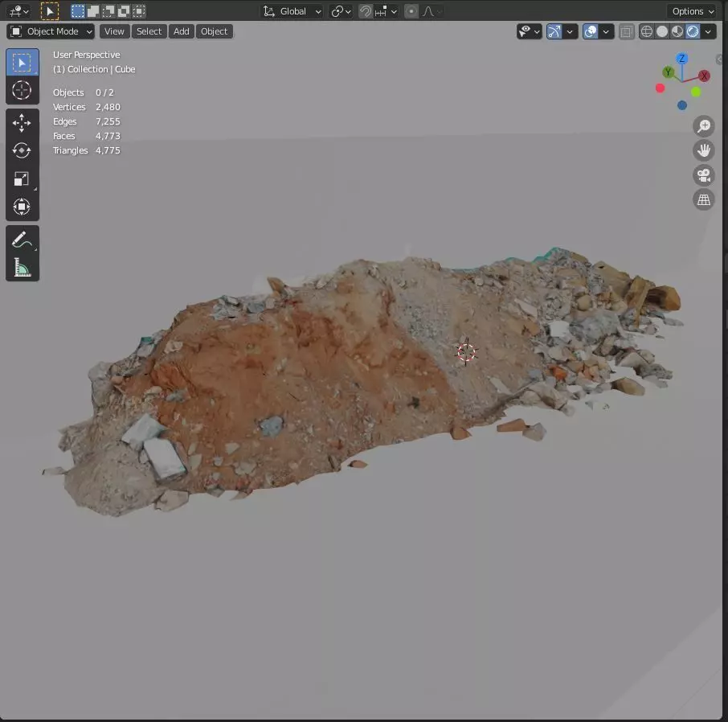The height and width of the screenshot is (722, 728).
Task: Open the Add menu
Action: [181, 31]
